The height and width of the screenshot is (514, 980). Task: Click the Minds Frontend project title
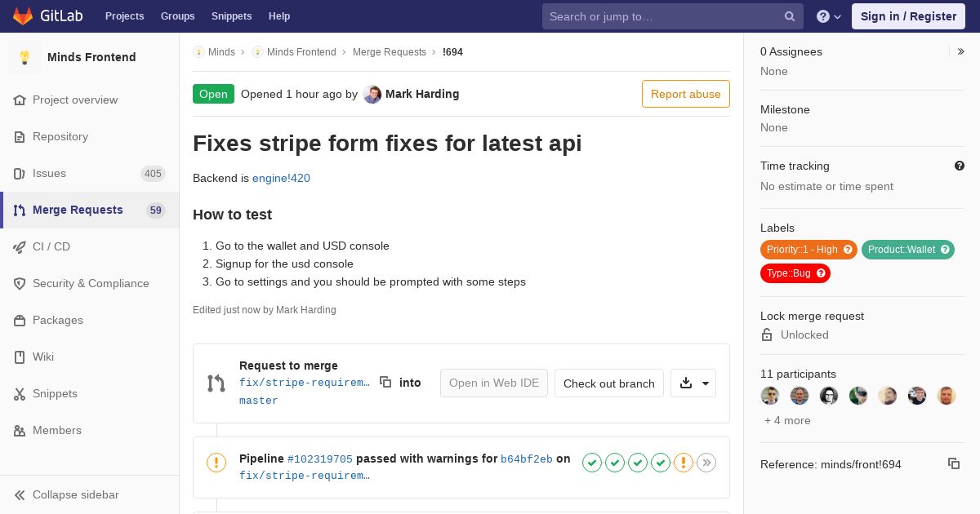coord(91,57)
